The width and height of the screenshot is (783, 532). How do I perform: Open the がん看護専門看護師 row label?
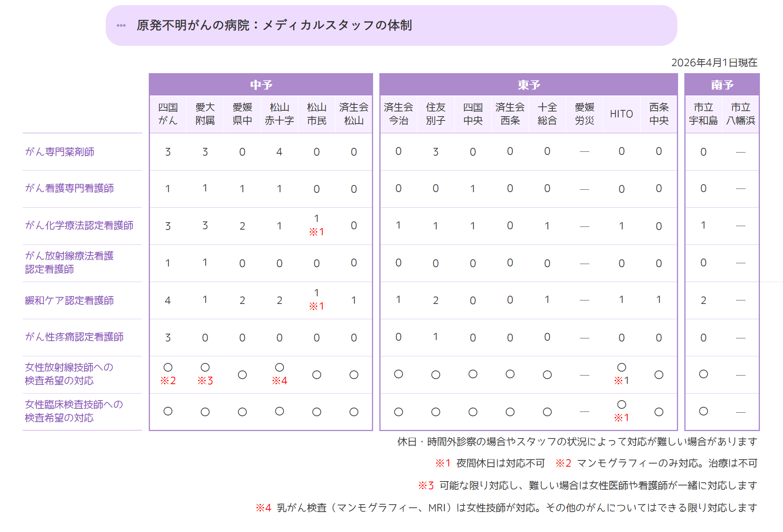pyautogui.click(x=69, y=188)
